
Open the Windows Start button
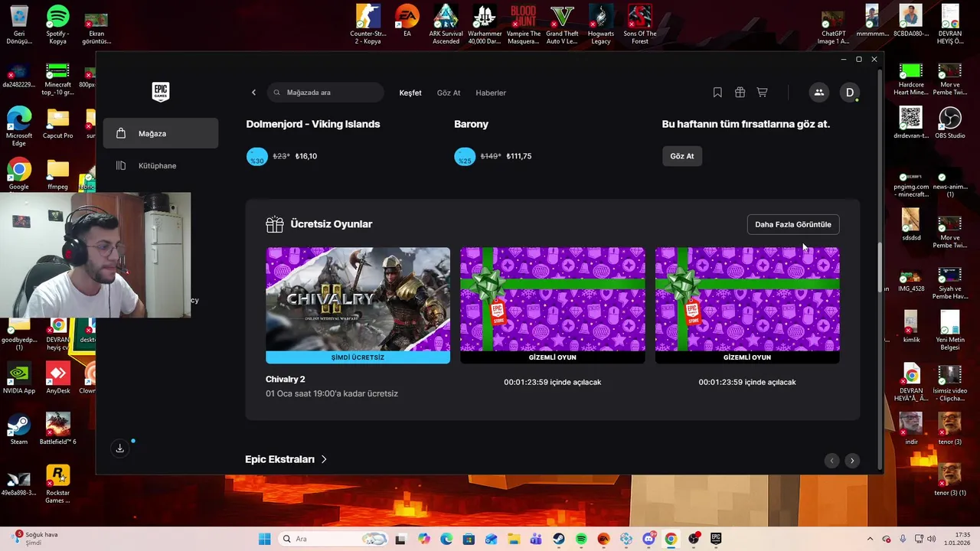pyautogui.click(x=264, y=539)
